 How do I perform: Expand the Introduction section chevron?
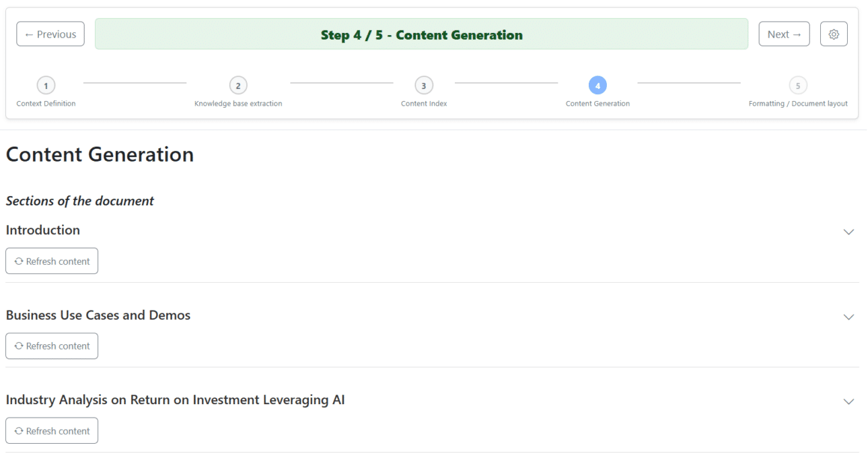coord(848,232)
